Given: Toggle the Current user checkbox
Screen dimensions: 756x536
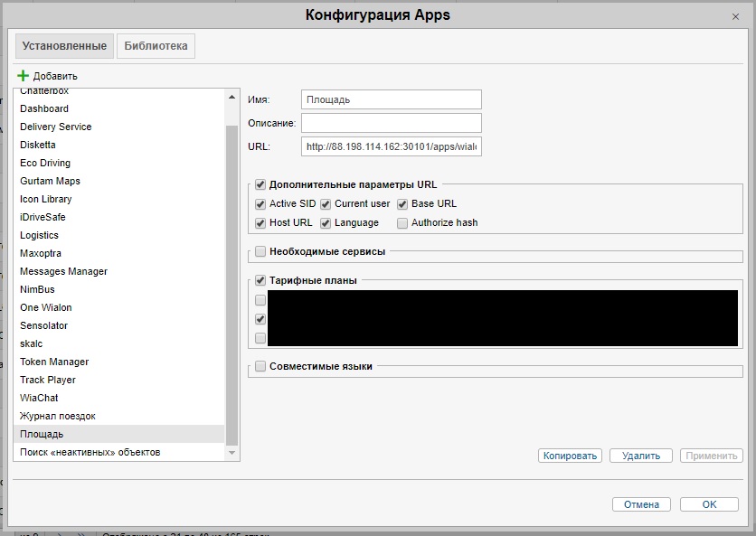Looking at the screenshot, I should coord(326,204).
